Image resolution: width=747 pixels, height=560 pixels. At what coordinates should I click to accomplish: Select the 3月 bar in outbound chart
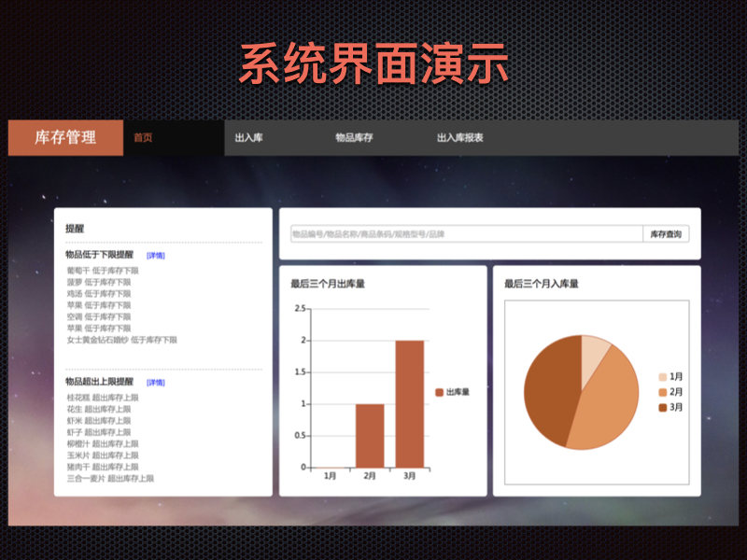tap(409, 403)
